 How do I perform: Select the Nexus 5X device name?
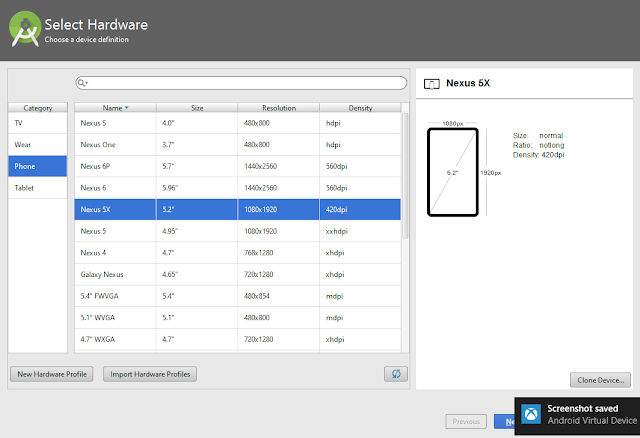point(95,209)
